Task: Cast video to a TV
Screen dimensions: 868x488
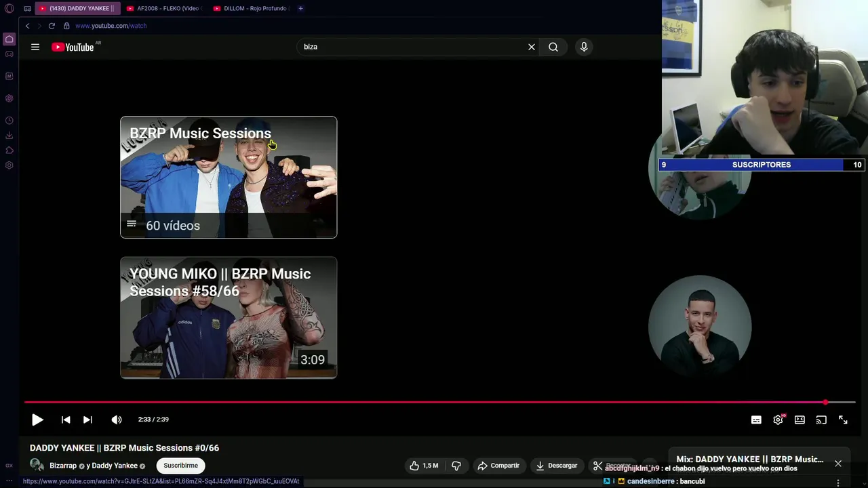Action: (x=821, y=420)
